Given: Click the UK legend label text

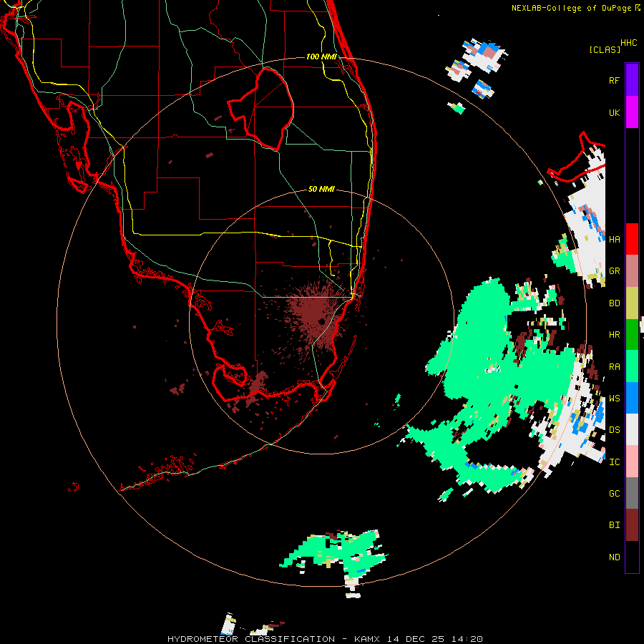Looking at the screenshot, I should (x=614, y=113).
